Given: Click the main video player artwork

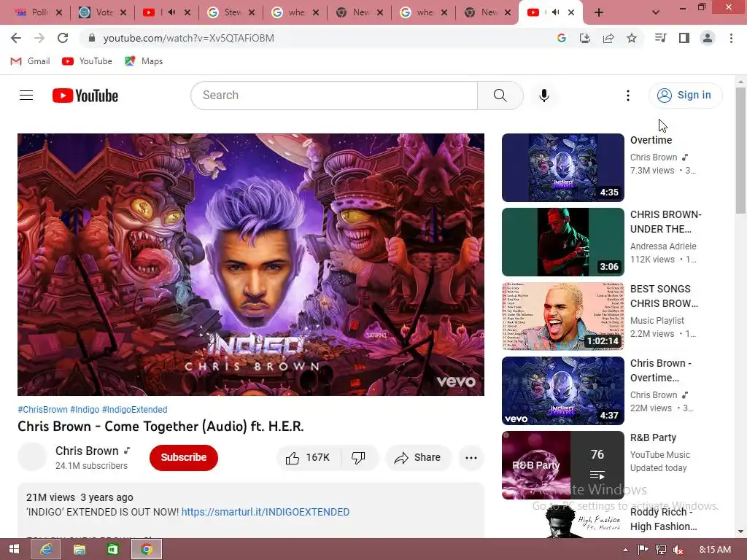Looking at the screenshot, I should pyautogui.click(x=251, y=264).
